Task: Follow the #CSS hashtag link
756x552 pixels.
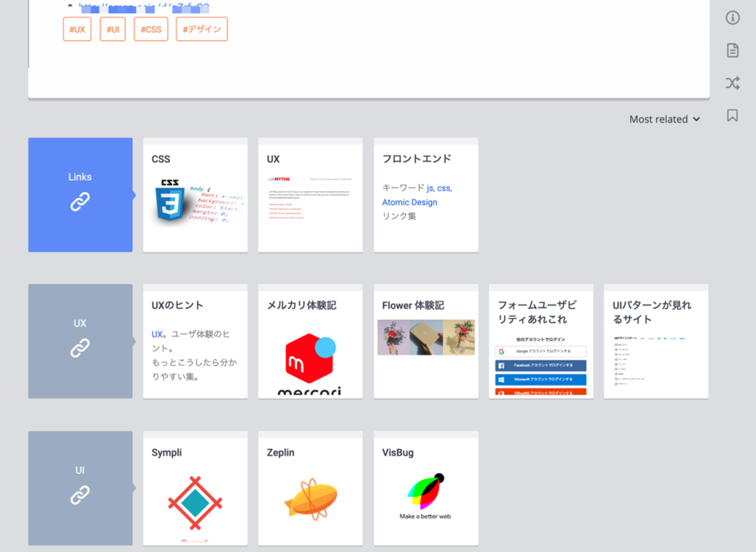Action: tap(151, 29)
